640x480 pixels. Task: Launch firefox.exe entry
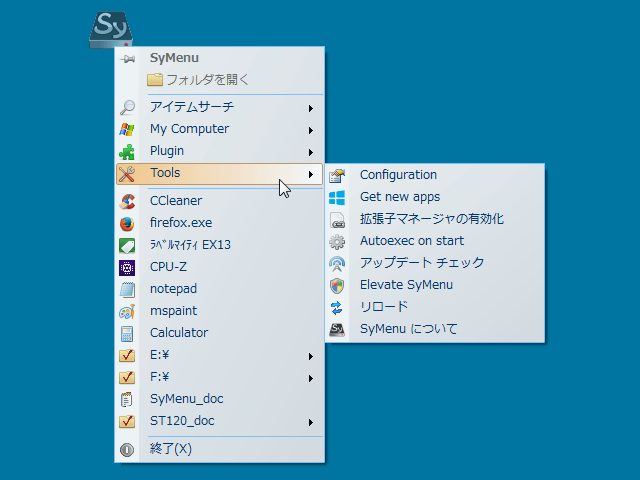pos(220,223)
